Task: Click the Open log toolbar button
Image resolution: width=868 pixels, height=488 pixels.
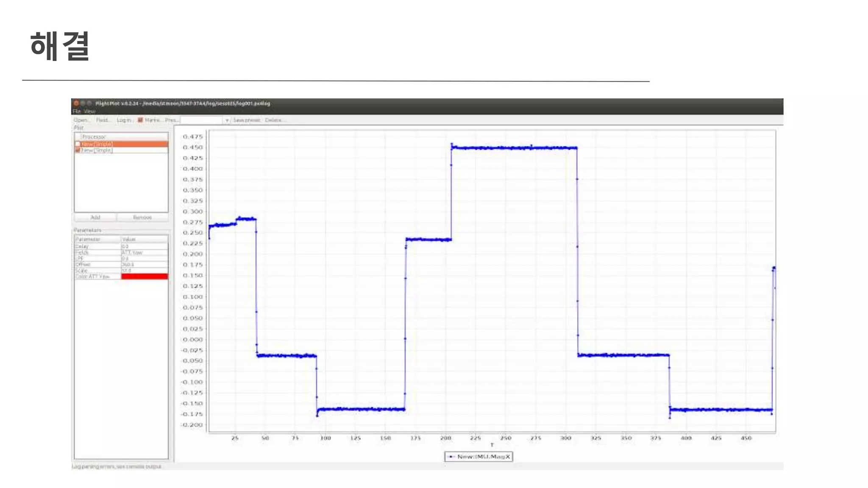Action: pos(80,120)
